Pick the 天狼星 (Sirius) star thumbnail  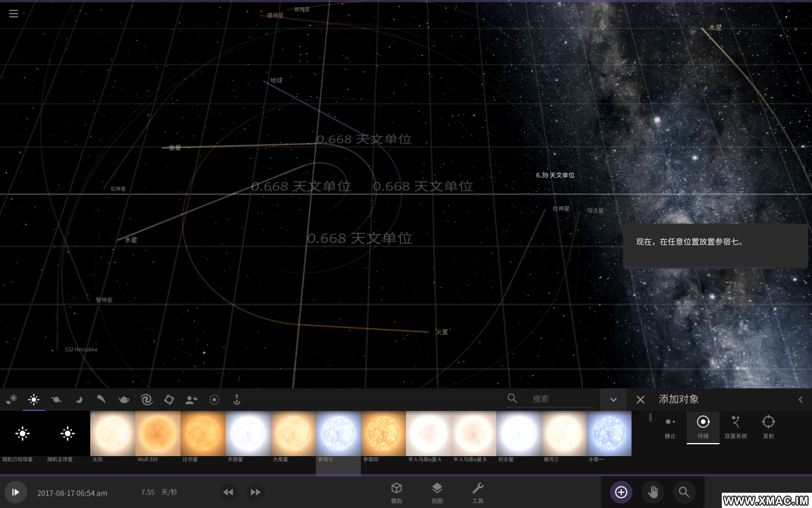pyautogui.click(x=248, y=433)
